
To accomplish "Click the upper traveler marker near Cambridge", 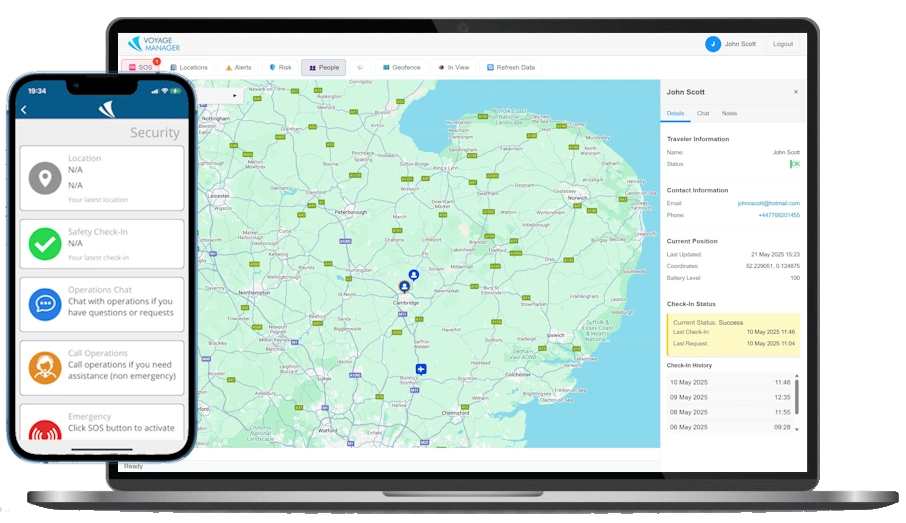I will click(414, 275).
